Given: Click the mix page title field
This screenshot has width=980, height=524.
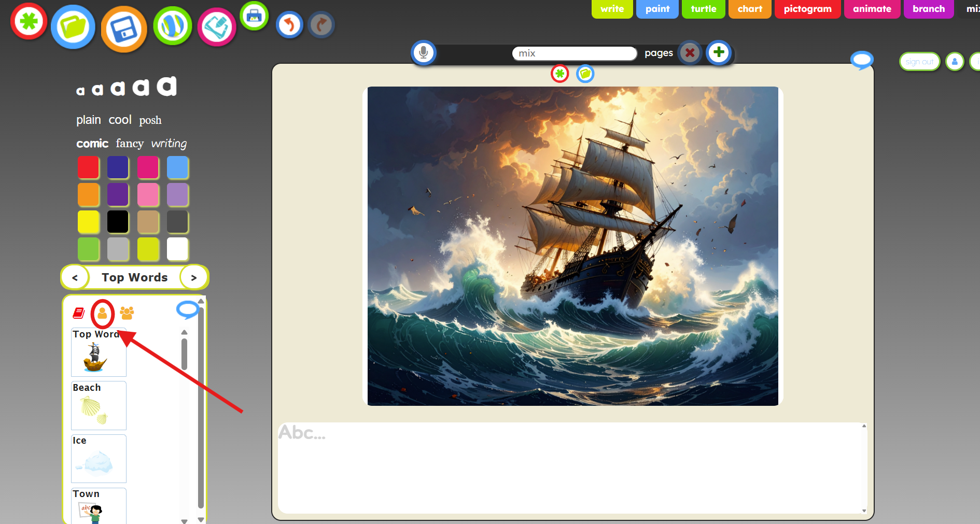Looking at the screenshot, I should (575, 53).
